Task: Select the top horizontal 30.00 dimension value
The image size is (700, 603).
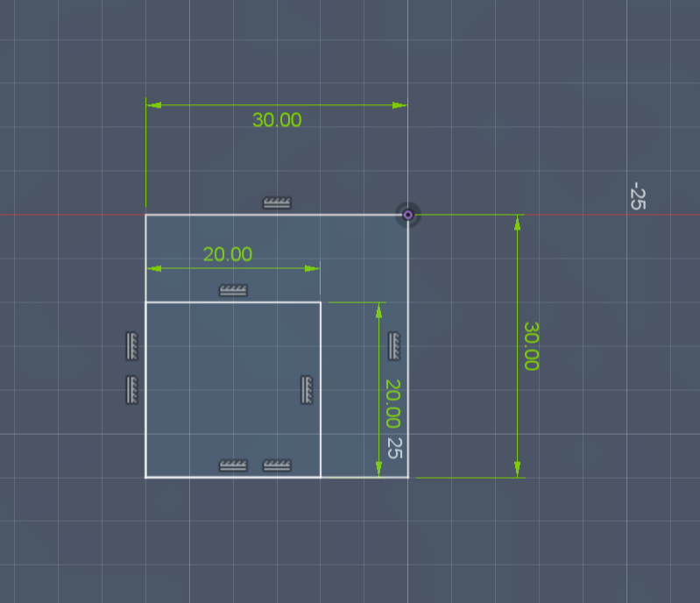Action: click(x=277, y=120)
